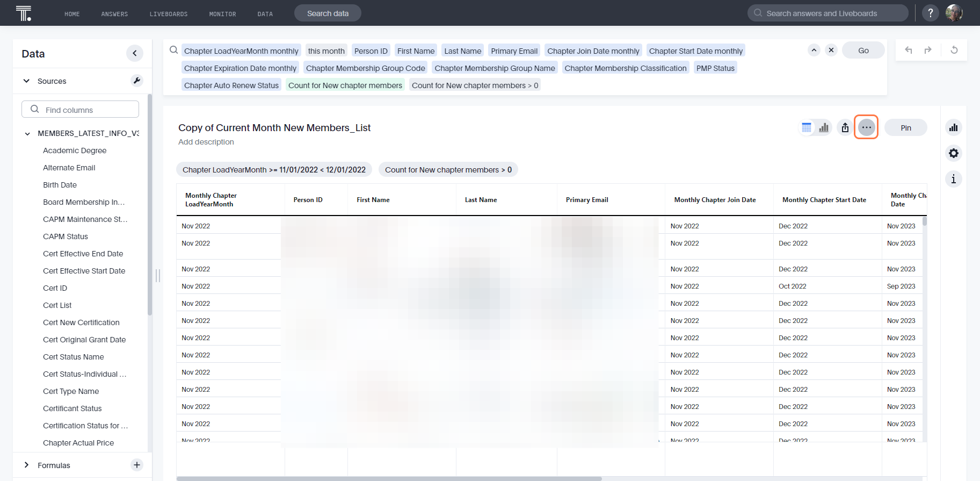Open the Answers tab
The width and height of the screenshot is (980, 481).
coord(114,14)
